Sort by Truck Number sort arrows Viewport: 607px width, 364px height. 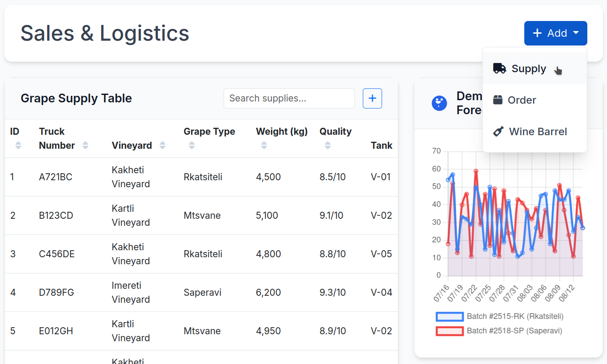click(85, 145)
